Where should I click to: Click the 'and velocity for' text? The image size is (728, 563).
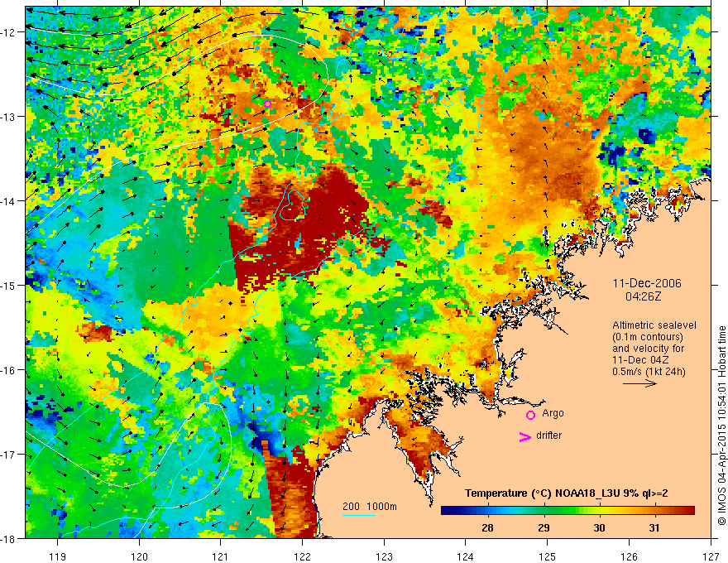(x=648, y=349)
